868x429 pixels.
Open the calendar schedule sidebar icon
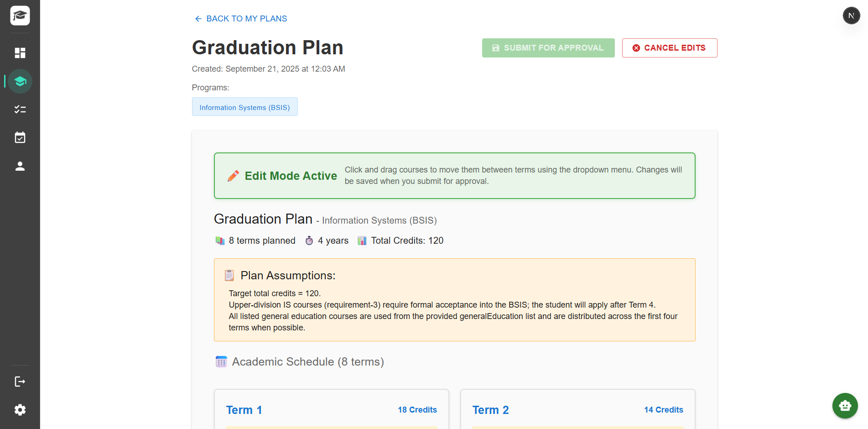pyautogui.click(x=20, y=137)
